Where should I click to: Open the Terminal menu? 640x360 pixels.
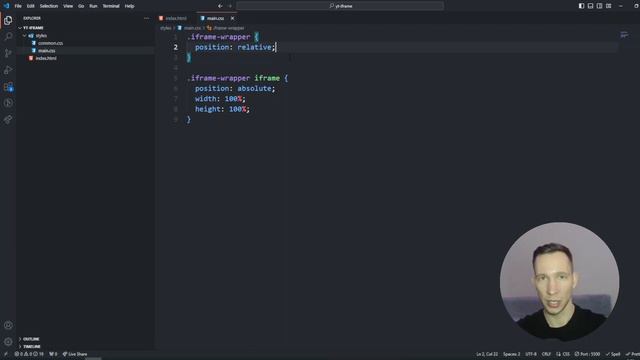click(x=111, y=6)
